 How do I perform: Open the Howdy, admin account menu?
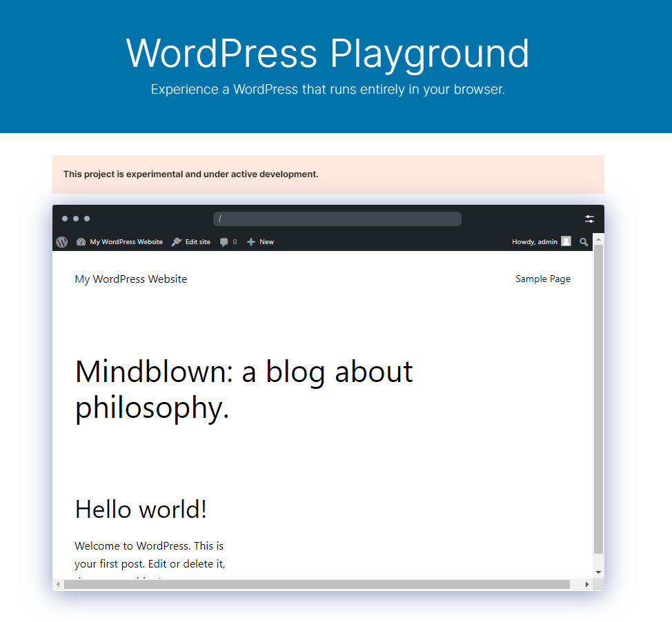click(x=534, y=242)
